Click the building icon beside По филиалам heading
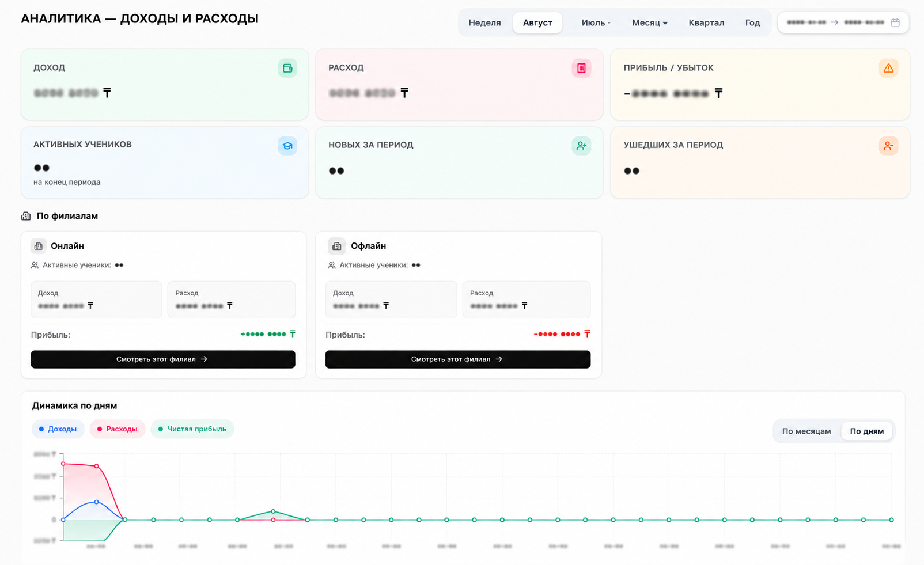The image size is (924, 565). [26, 216]
